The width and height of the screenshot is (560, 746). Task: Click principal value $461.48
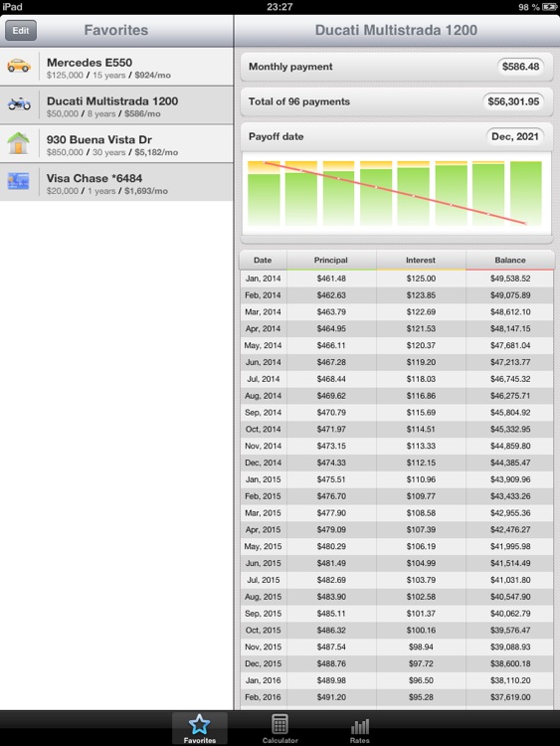point(331,279)
